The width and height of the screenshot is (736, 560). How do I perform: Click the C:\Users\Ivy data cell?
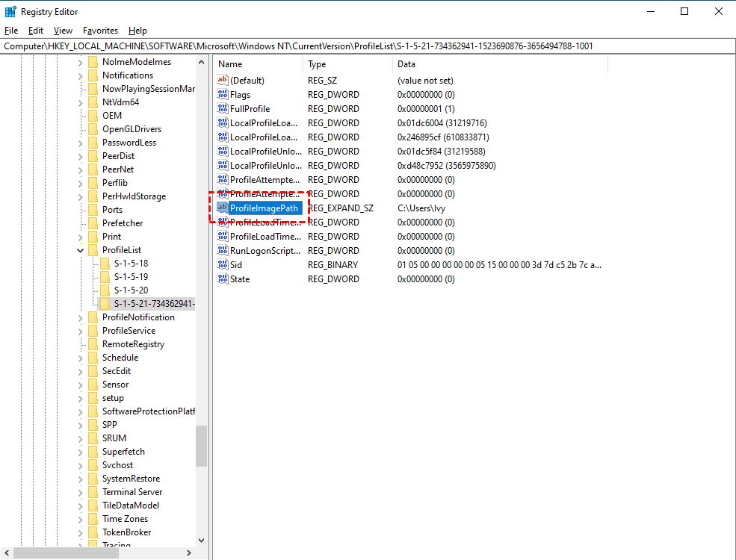[421, 208]
